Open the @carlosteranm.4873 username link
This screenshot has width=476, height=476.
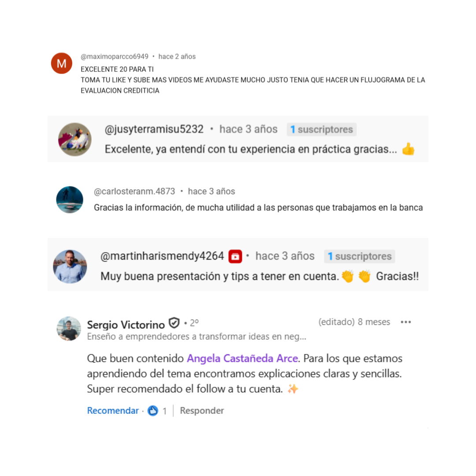pos(134,191)
